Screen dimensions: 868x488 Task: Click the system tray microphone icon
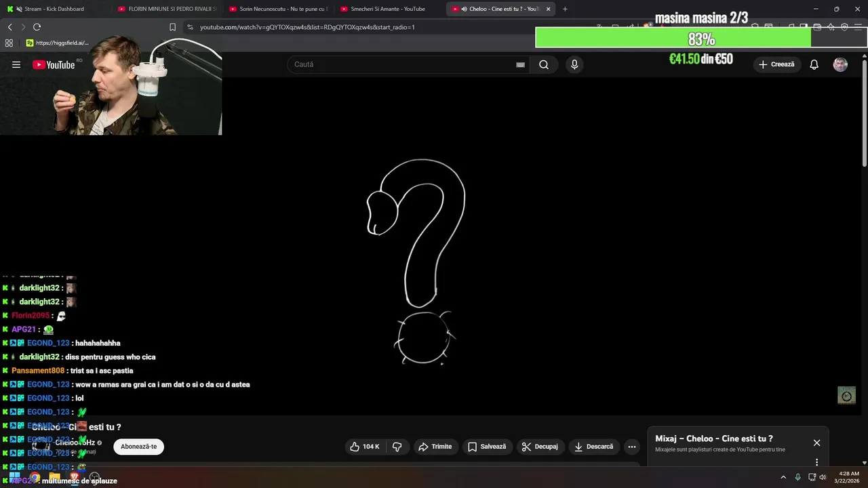(797, 477)
